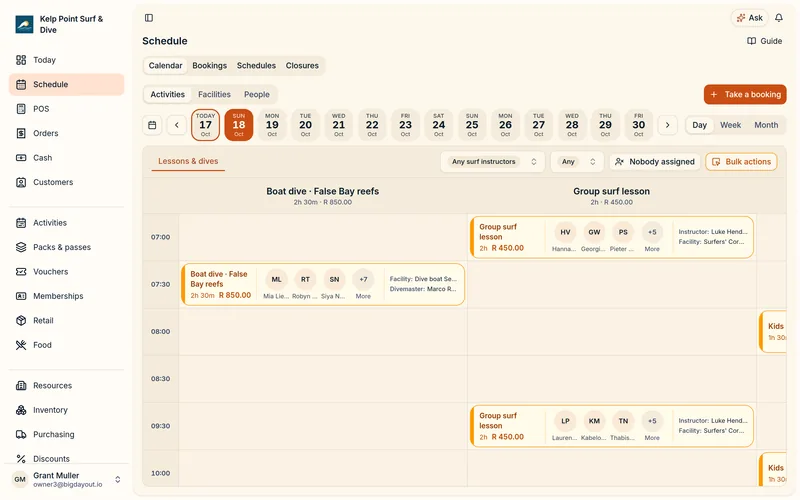Go to next dates with right chevron
This screenshot has height=500, width=800.
pos(667,125)
